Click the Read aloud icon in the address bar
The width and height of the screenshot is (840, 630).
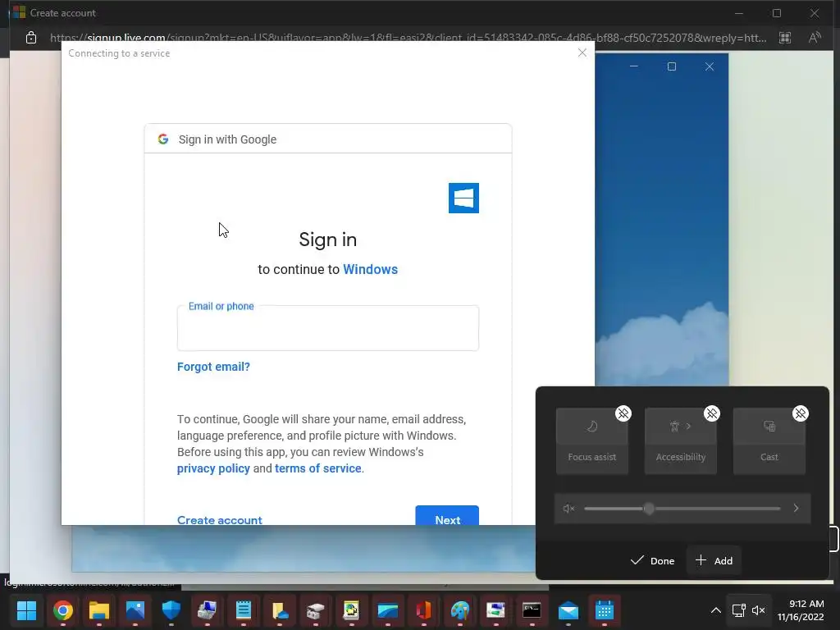(x=815, y=38)
